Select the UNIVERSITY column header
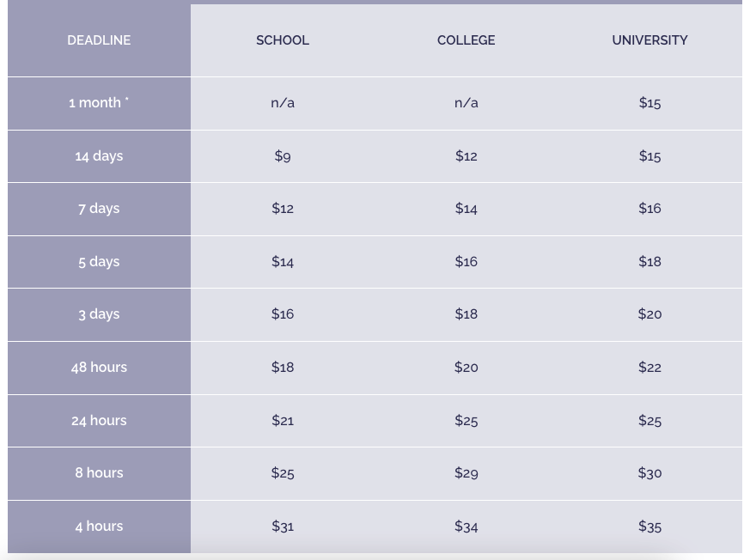 point(649,40)
